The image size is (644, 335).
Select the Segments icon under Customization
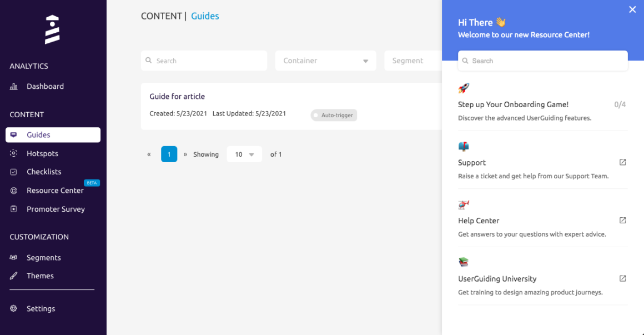coord(15,257)
